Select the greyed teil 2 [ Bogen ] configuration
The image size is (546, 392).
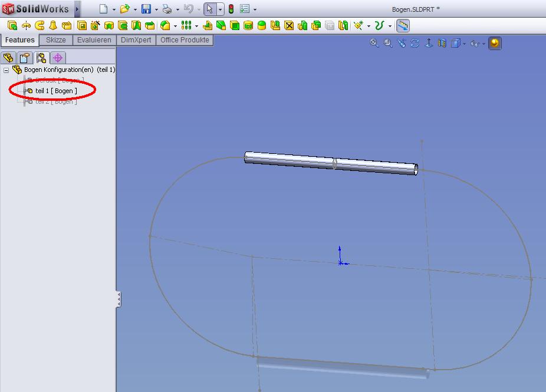pos(55,101)
